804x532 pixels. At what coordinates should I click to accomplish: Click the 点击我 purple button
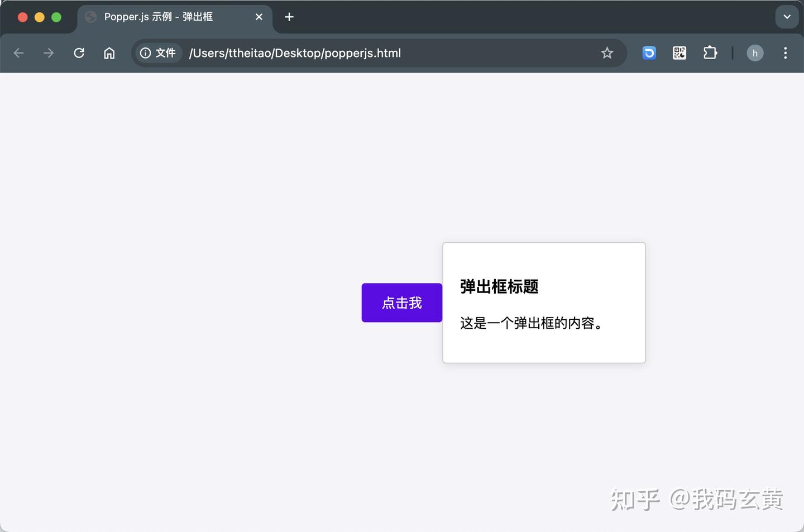(401, 303)
